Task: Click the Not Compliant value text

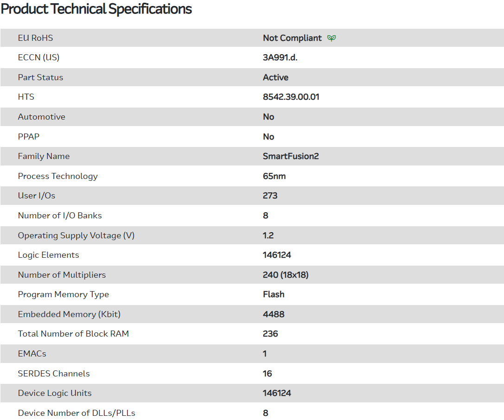Action: (292, 38)
